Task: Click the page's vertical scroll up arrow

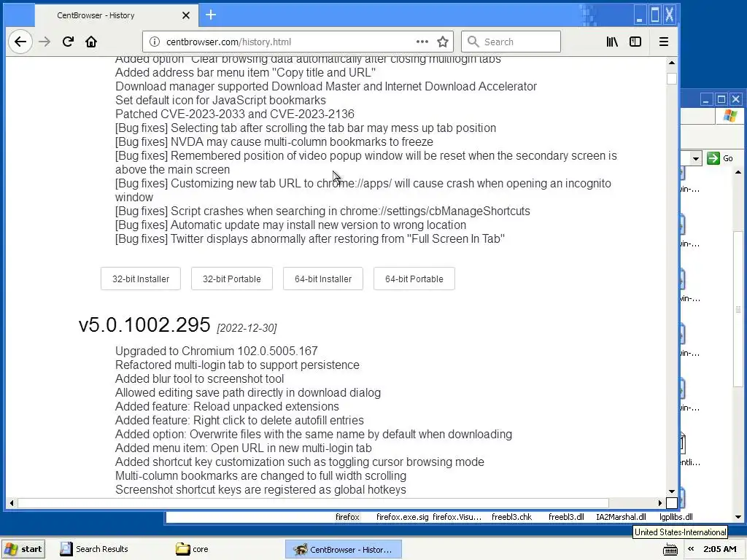Action: tap(672, 63)
